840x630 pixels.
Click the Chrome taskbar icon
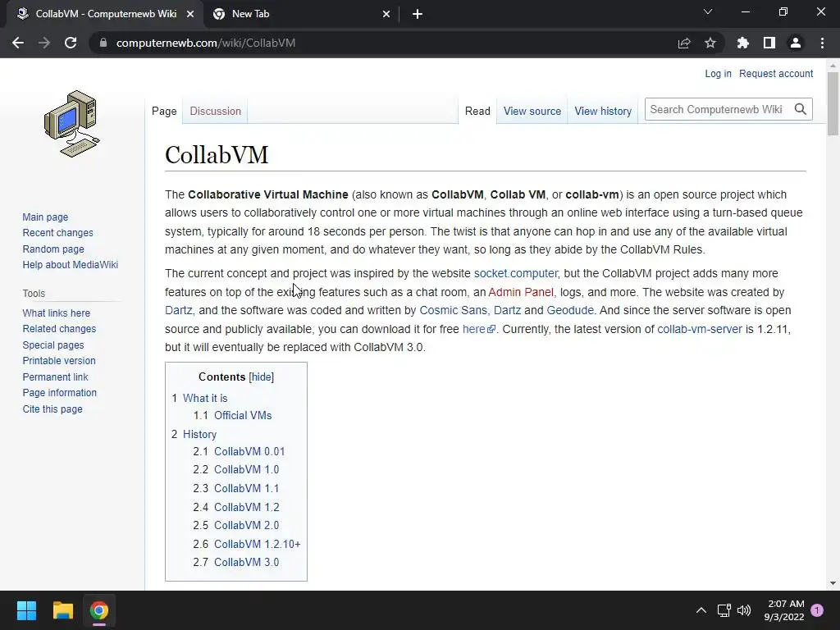click(99, 610)
